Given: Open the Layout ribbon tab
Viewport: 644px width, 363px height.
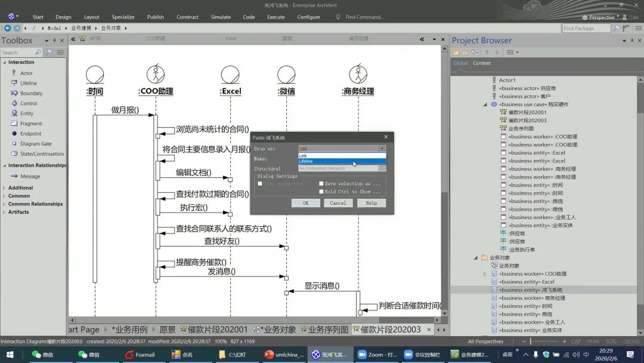Looking at the screenshot, I should coord(92,17).
